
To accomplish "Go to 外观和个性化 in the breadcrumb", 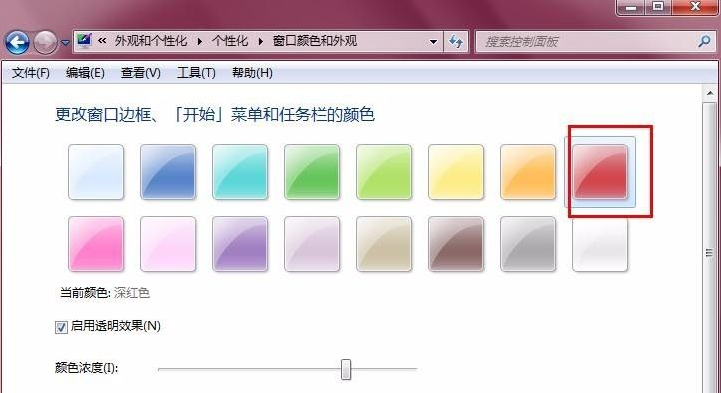I will point(151,41).
